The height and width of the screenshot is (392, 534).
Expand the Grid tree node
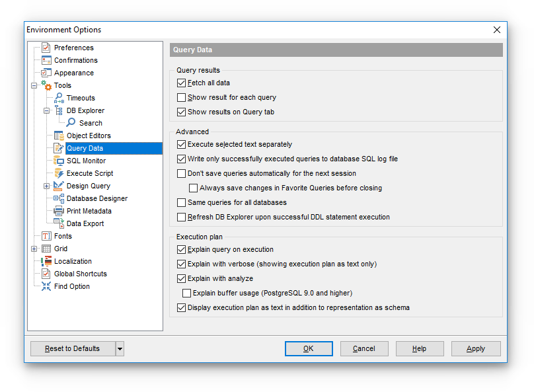point(34,249)
